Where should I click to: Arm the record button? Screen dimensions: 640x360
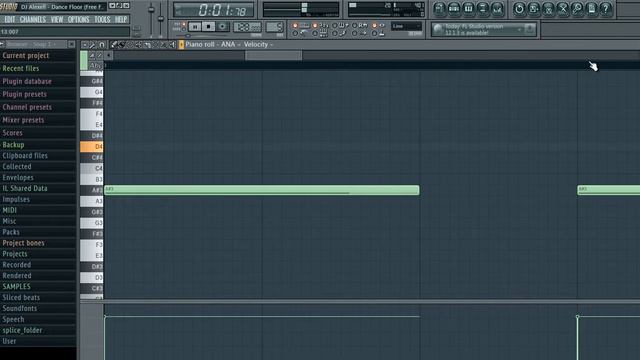tap(222, 27)
